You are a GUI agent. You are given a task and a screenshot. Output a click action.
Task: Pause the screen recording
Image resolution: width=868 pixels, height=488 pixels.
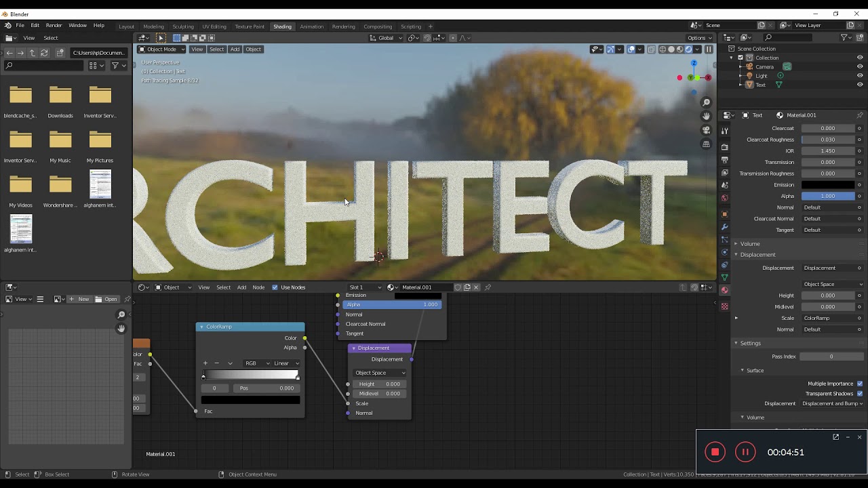tap(745, 452)
